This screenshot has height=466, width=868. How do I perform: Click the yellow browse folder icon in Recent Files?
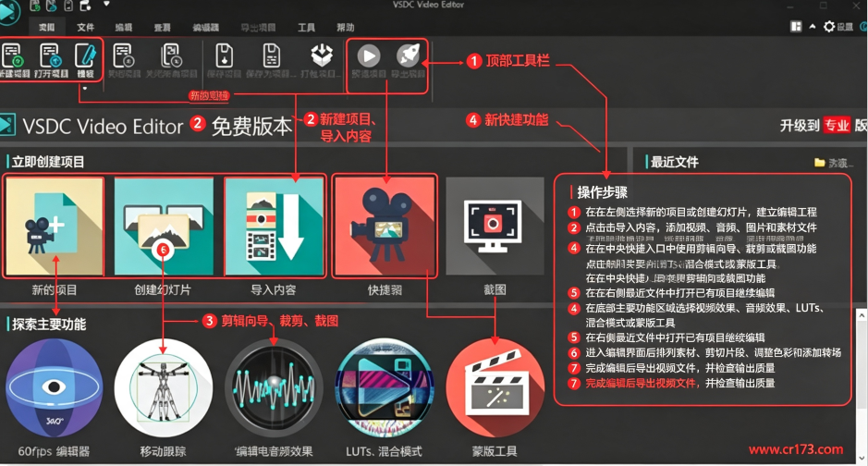tap(819, 163)
